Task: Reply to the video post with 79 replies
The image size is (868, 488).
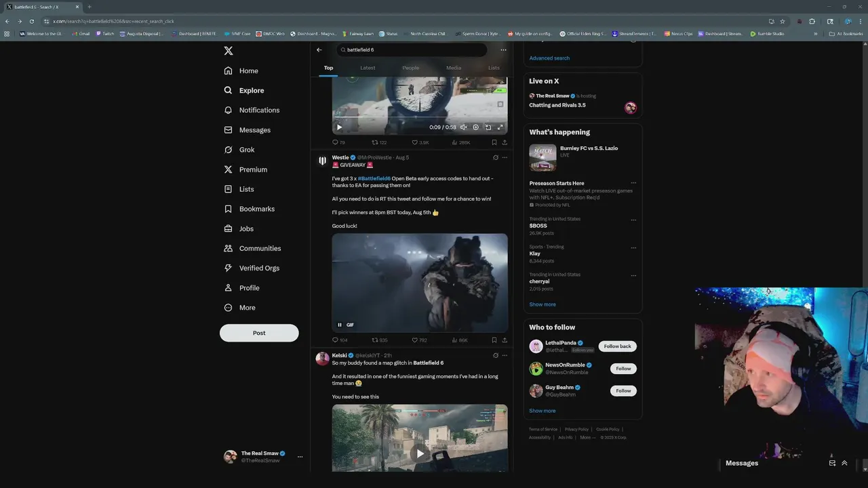Action: tap(338, 142)
